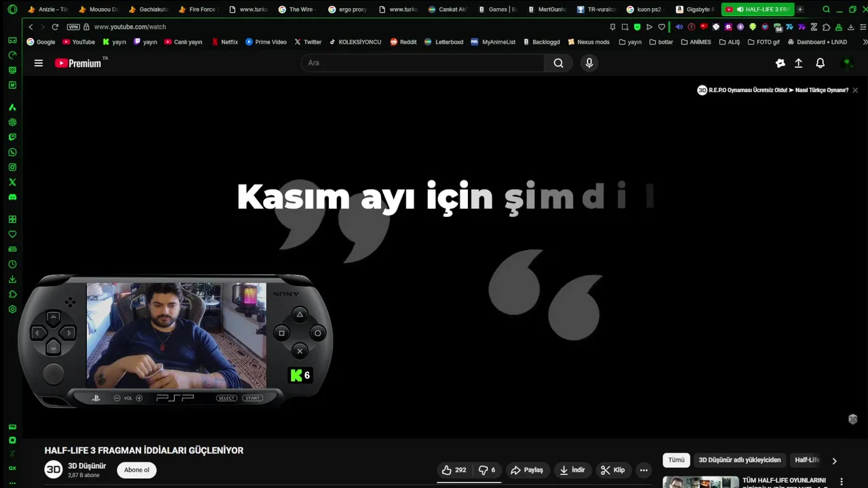Pin the toolbar pin icon in address bar
This screenshot has height=488, width=868.
pyautogui.click(x=612, y=27)
